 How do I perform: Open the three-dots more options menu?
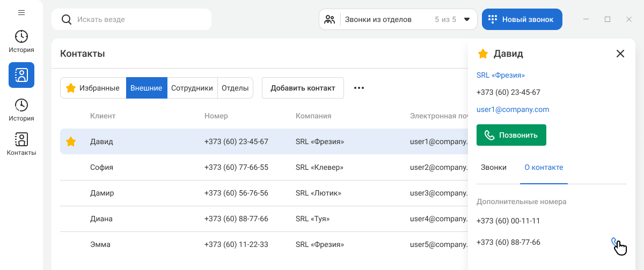(359, 88)
